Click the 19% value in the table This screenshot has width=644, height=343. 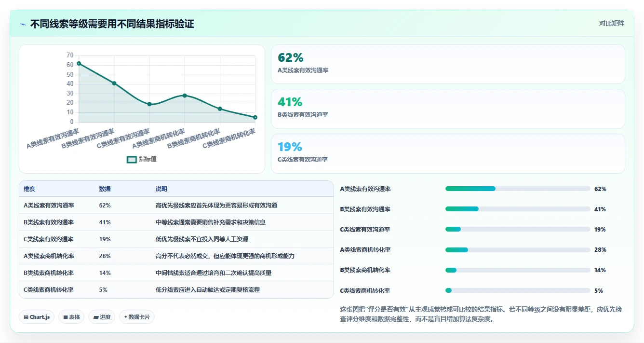tap(105, 239)
